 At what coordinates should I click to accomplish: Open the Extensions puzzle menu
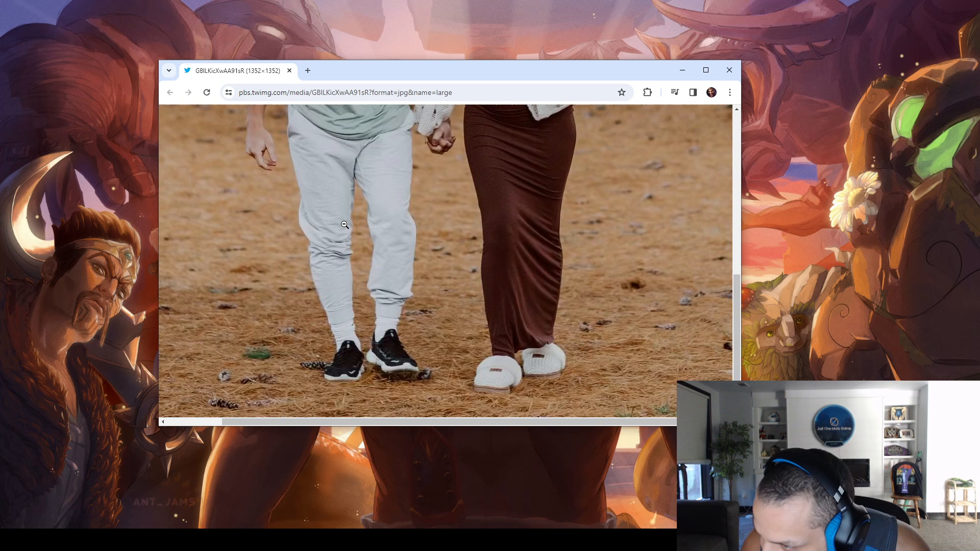coord(647,92)
